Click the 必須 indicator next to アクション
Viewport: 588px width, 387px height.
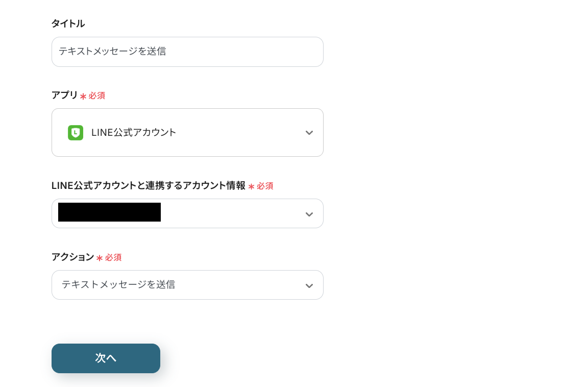pos(109,257)
